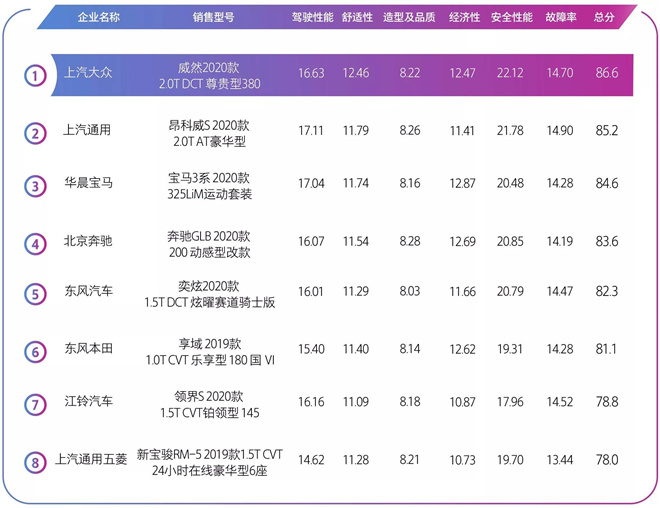Click the rank 4 circle badge
The width and height of the screenshot is (660, 508).
tap(35, 244)
